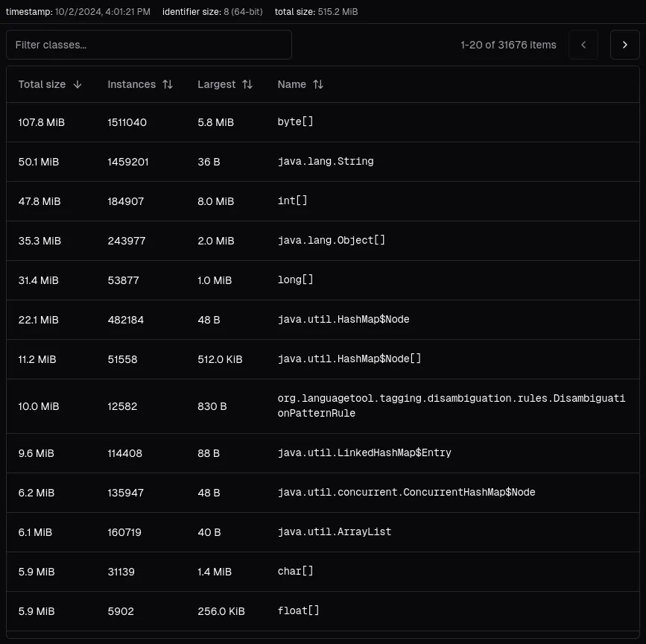Open java.util.HashMap$Node class row
The width and height of the screenshot is (646, 644).
(x=343, y=320)
